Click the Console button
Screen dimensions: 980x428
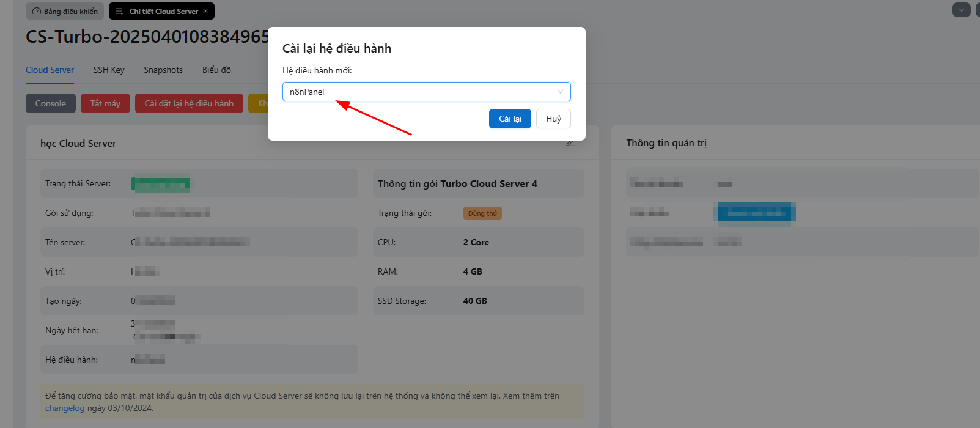coord(51,103)
